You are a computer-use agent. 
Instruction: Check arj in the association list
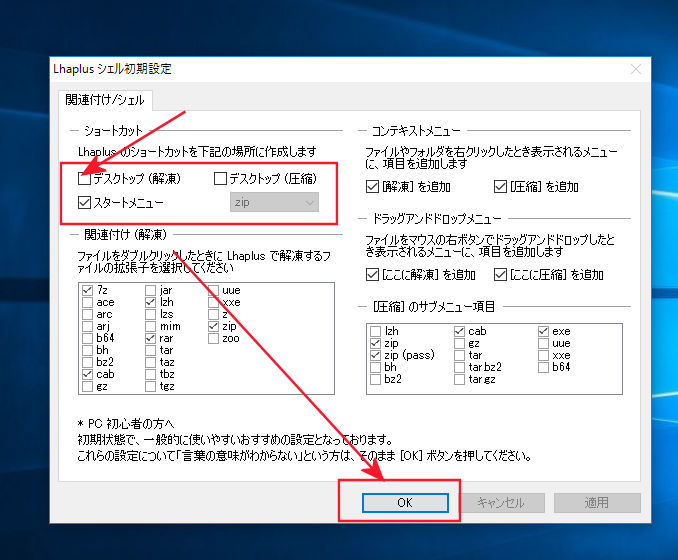pyautogui.click(x=87, y=326)
